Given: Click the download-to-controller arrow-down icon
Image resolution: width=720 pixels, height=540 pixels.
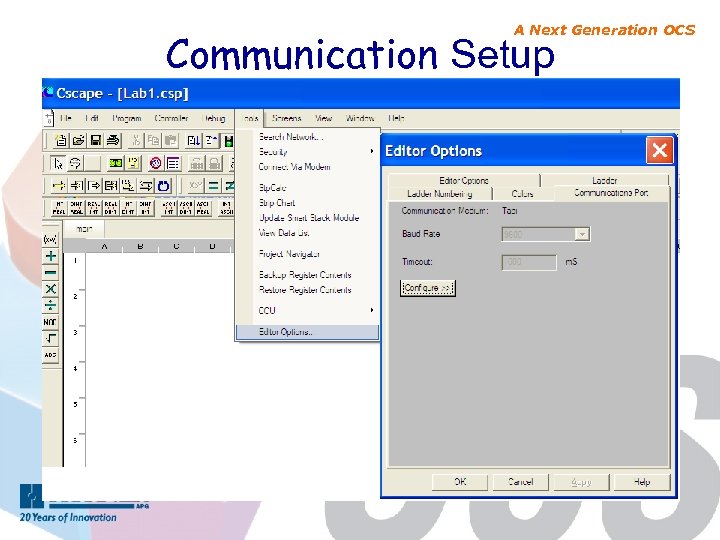Looking at the screenshot, I should 194,141.
